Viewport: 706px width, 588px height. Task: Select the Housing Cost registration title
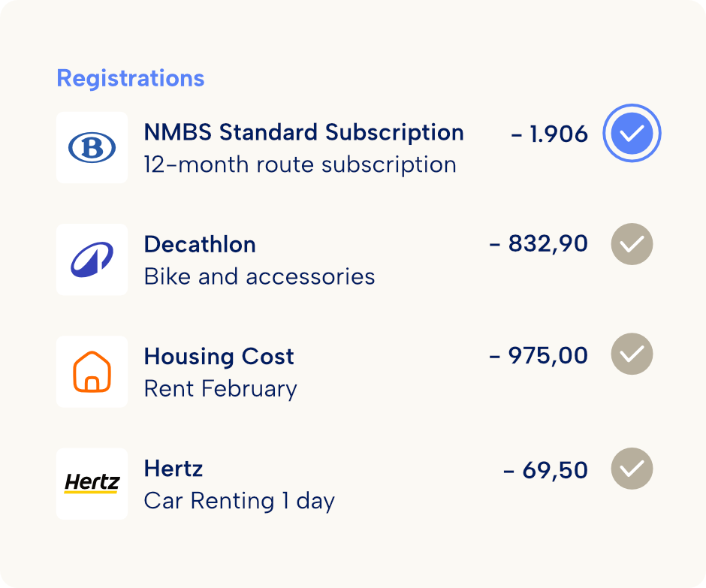point(219,357)
